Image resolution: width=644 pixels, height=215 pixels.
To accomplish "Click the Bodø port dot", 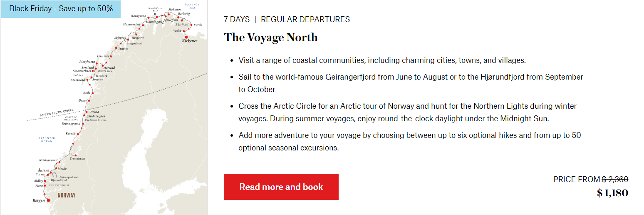I will tap(92, 93).
